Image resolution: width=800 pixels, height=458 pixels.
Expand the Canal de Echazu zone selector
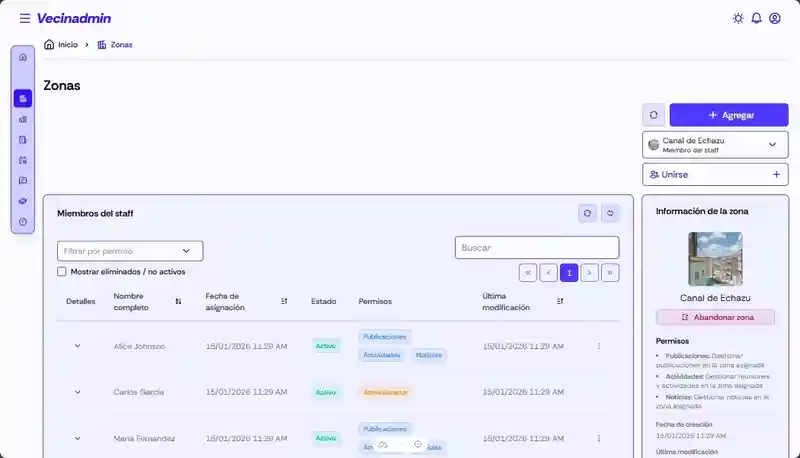coord(715,145)
